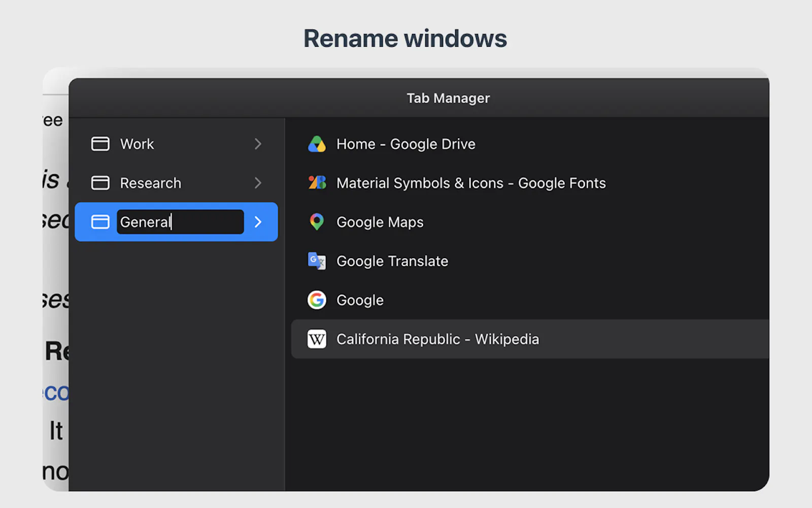Click the window icon in the General row

100,222
